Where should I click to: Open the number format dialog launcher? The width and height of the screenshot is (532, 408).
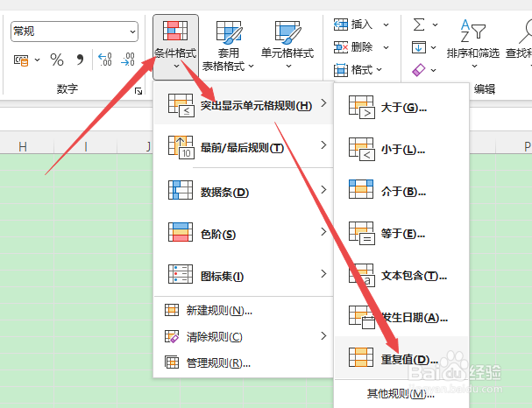pyautogui.click(x=138, y=90)
